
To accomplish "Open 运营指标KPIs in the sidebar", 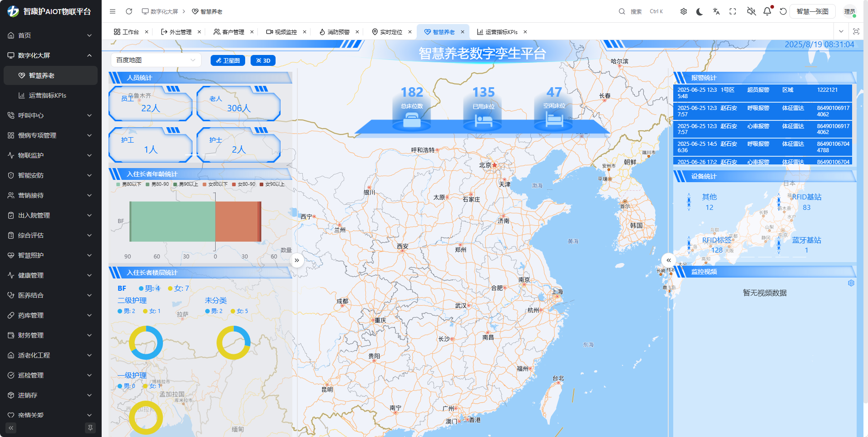I will [x=50, y=95].
